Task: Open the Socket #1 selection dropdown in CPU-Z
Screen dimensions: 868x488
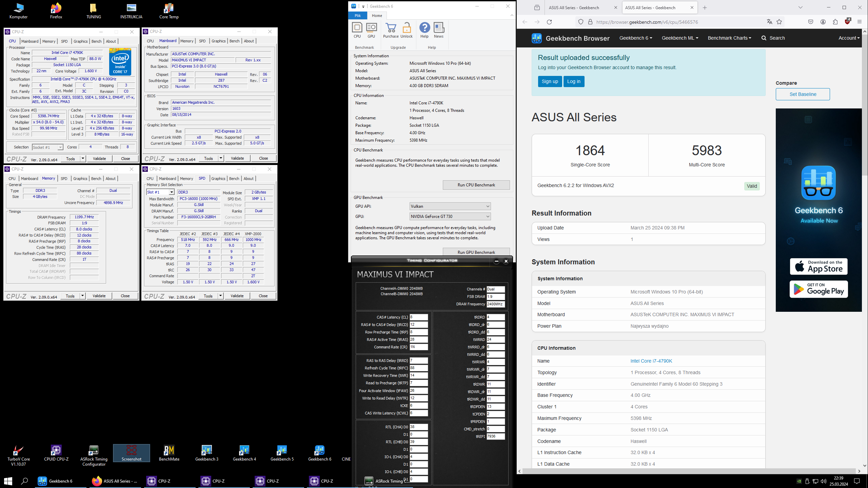Action: (x=47, y=147)
